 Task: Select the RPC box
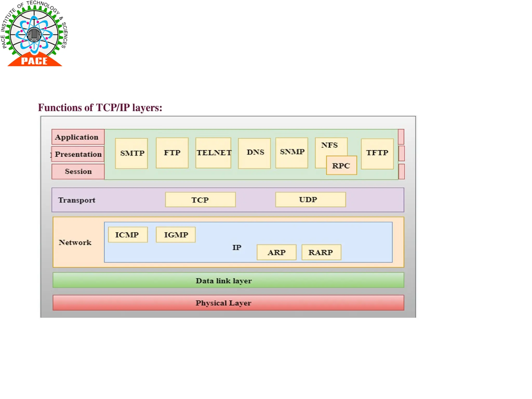click(x=341, y=165)
